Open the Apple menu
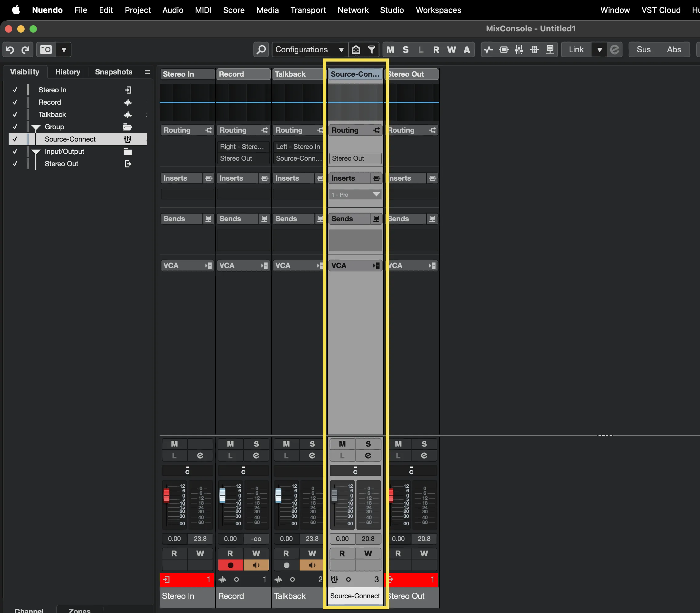This screenshot has width=700, height=613. 16,10
